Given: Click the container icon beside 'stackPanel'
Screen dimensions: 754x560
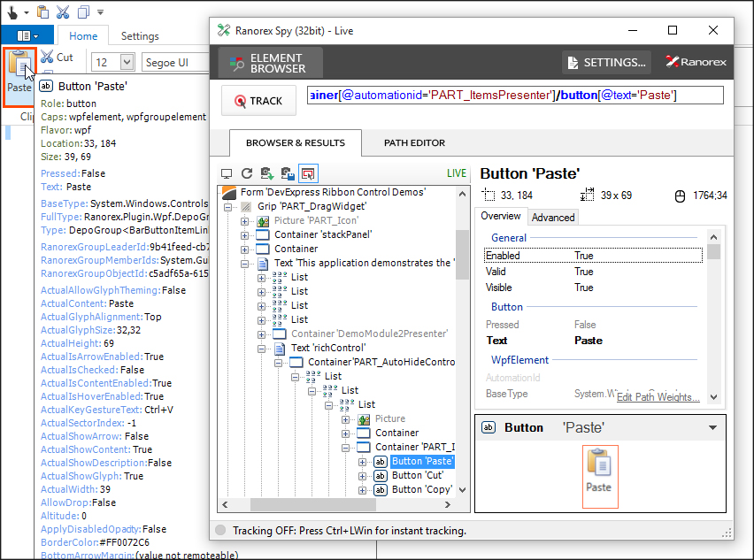Looking at the screenshot, I should point(263,235).
